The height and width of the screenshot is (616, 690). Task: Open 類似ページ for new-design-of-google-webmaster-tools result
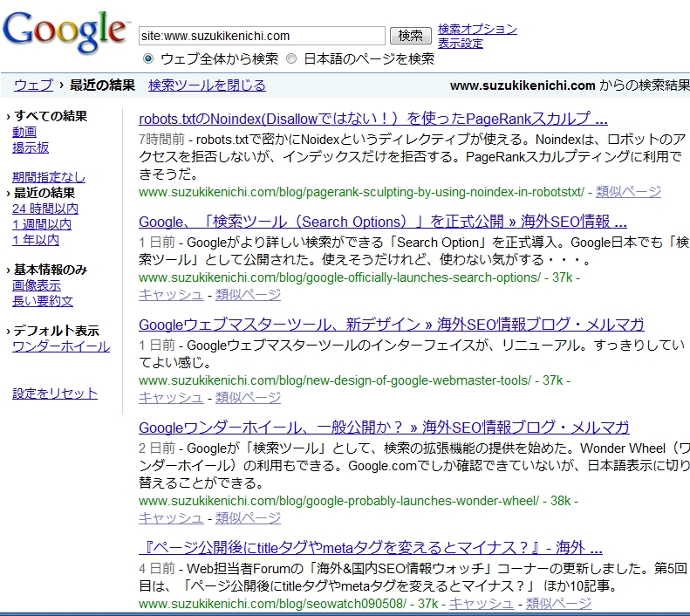click(249, 397)
